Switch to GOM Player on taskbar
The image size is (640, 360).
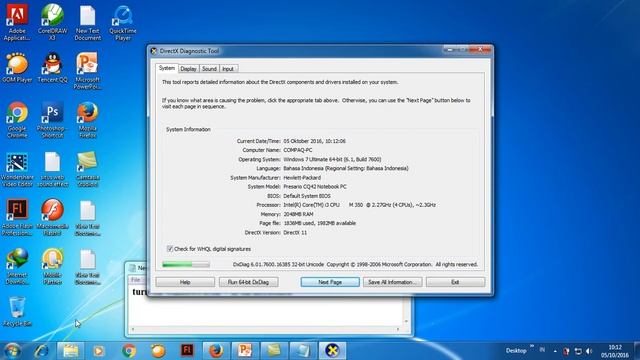(x=158, y=351)
